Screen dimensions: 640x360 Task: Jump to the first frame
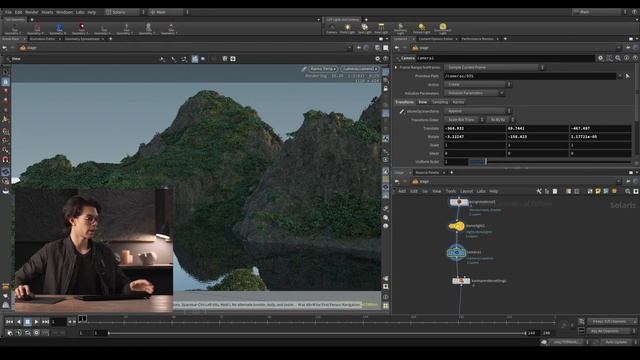[x=9, y=322]
